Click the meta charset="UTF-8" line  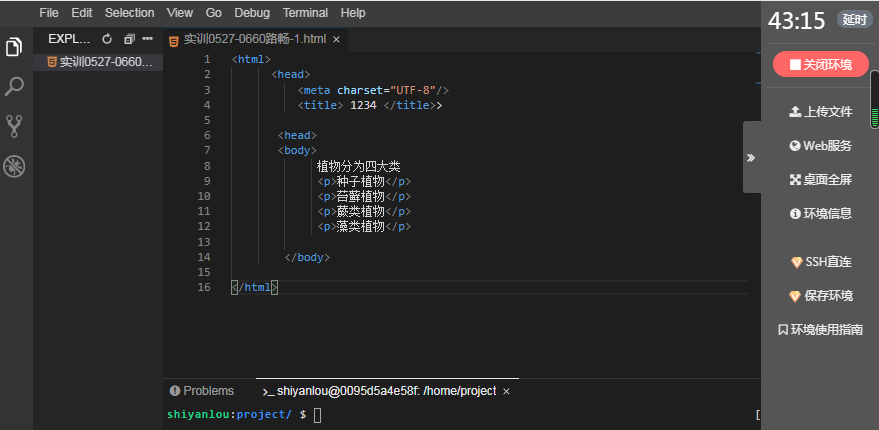pyautogui.click(x=373, y=90)
